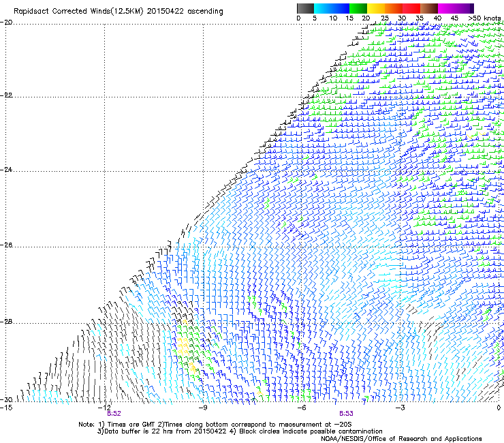Click the -9 longitude axis label

point(202,408)
